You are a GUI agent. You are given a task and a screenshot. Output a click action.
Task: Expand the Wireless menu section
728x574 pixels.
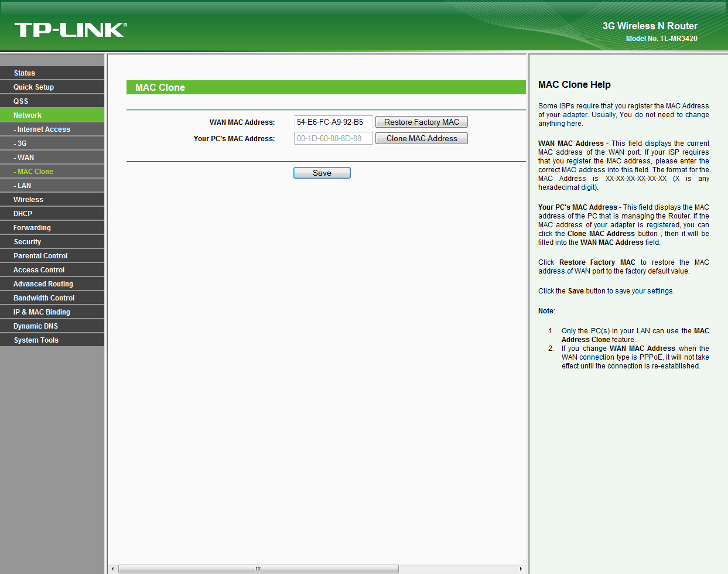point(28,200)
